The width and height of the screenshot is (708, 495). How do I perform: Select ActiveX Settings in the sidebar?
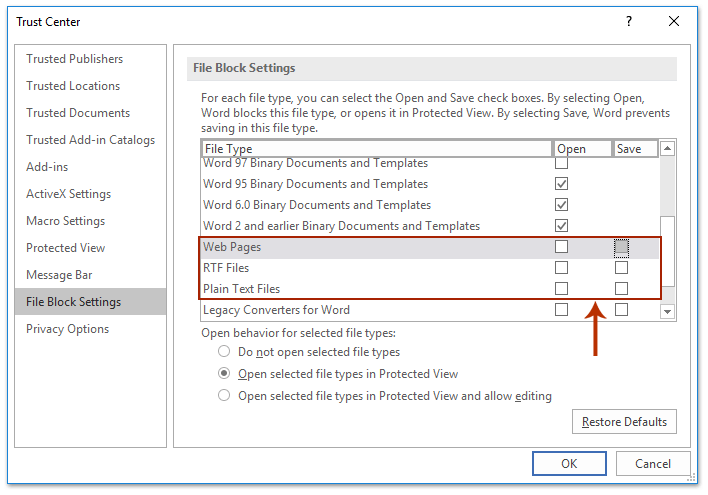69,194
